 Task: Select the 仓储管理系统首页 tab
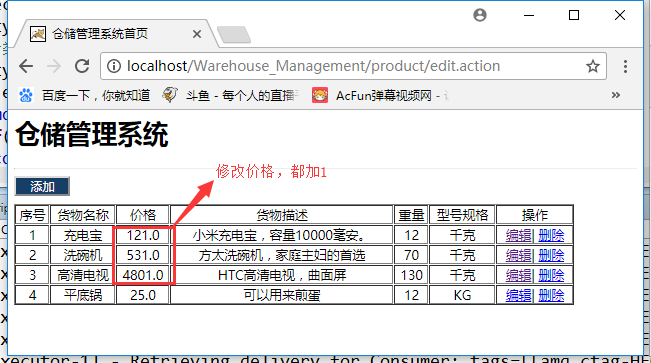pyautogui.click(x=116, y=34)
